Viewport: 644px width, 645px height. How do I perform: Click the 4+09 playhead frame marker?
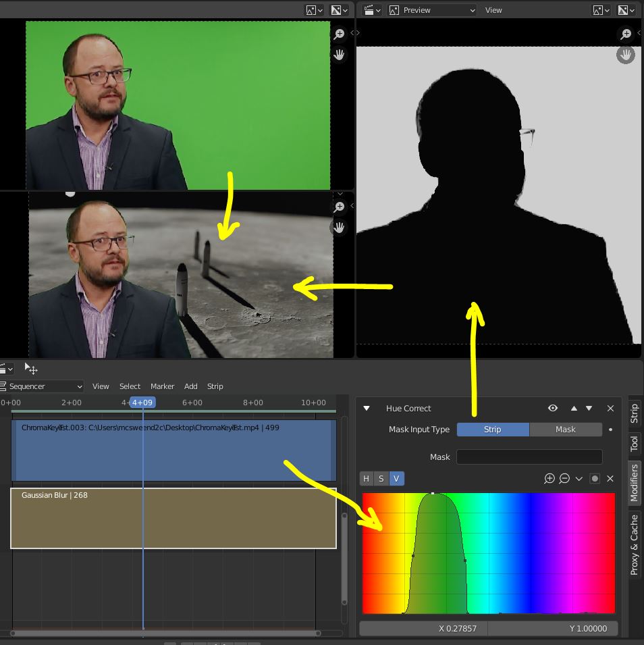coord(142,403)
